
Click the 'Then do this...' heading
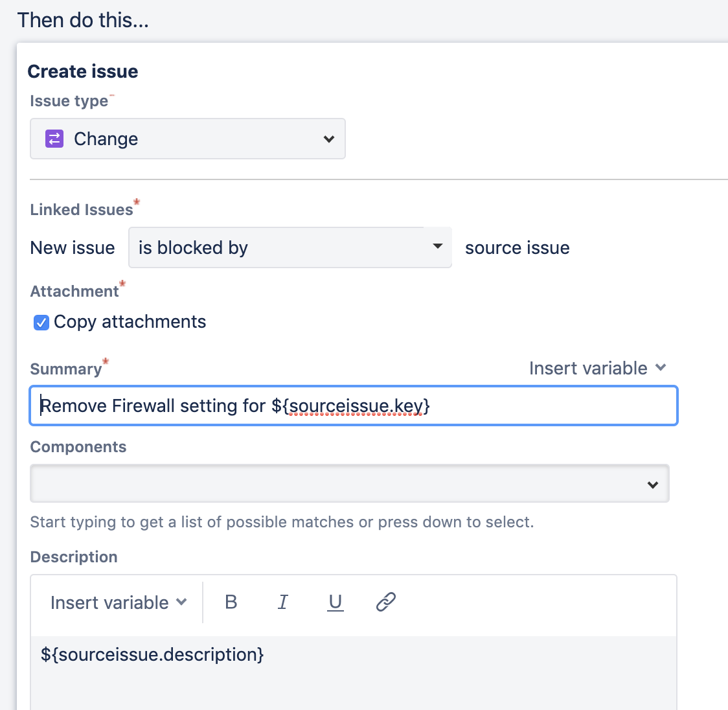click(x=83, y=21)
